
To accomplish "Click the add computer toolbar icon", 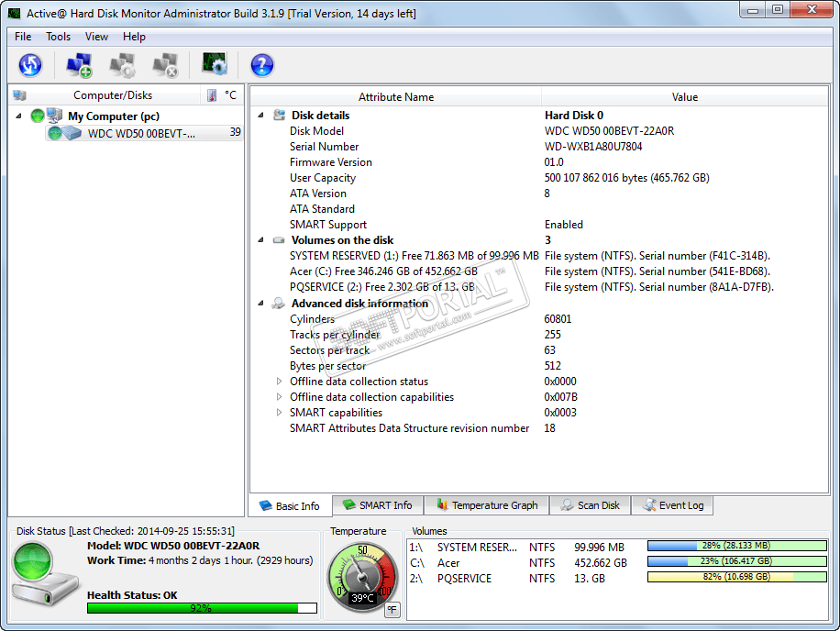I will pyautogui.click(x=79, y=65).
